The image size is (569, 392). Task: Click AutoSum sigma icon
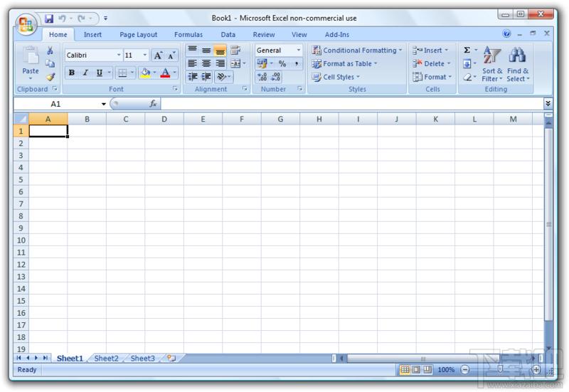[x=467, y=50]
